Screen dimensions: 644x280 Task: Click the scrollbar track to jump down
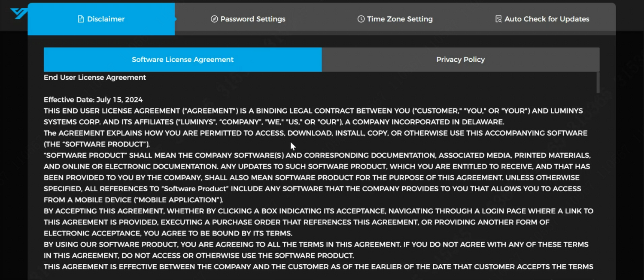coord(597,193)
